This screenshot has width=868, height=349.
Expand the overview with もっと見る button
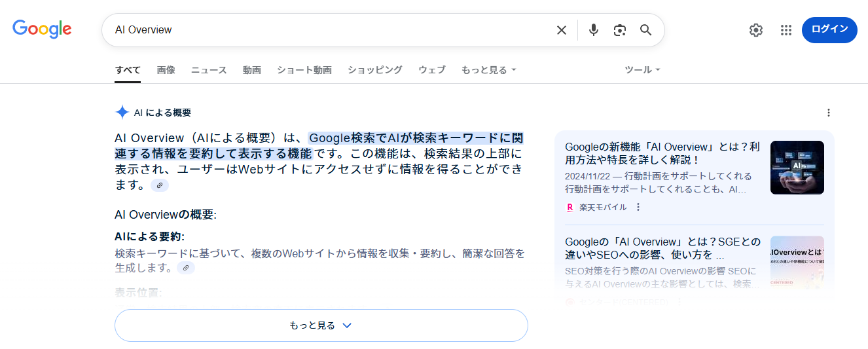tap(321, 325)
